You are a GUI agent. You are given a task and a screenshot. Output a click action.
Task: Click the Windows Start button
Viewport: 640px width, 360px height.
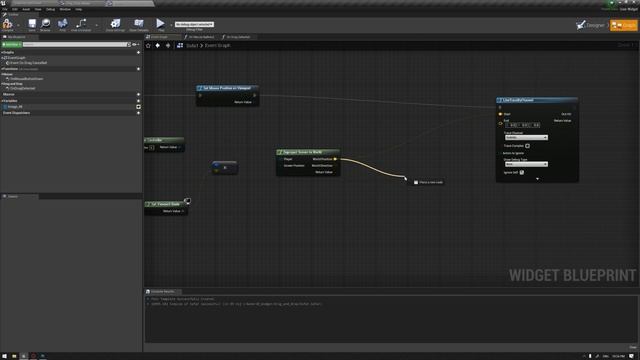[4, 356]
